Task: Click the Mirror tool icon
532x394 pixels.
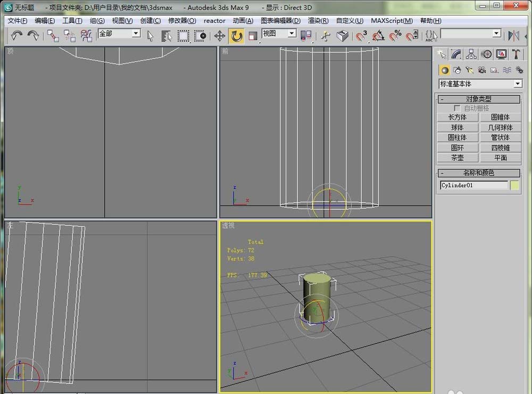Action: 513,36
